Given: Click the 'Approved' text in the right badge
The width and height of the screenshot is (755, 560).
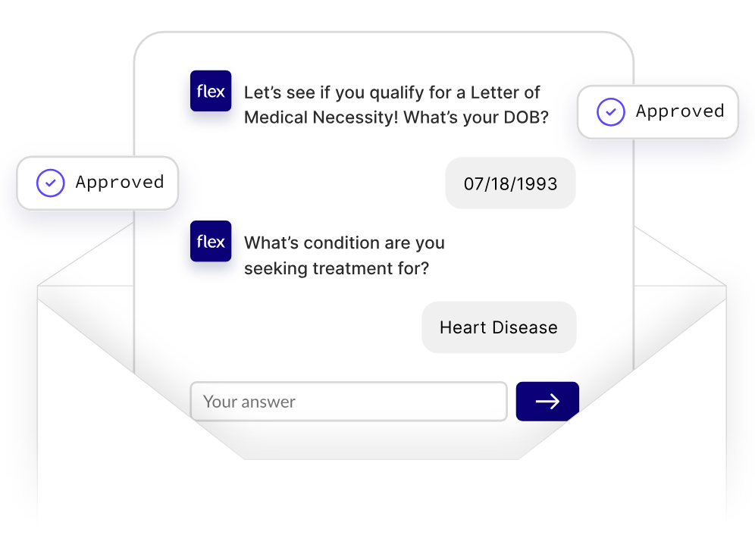Looking at the screenshot, I should [680, 111].
